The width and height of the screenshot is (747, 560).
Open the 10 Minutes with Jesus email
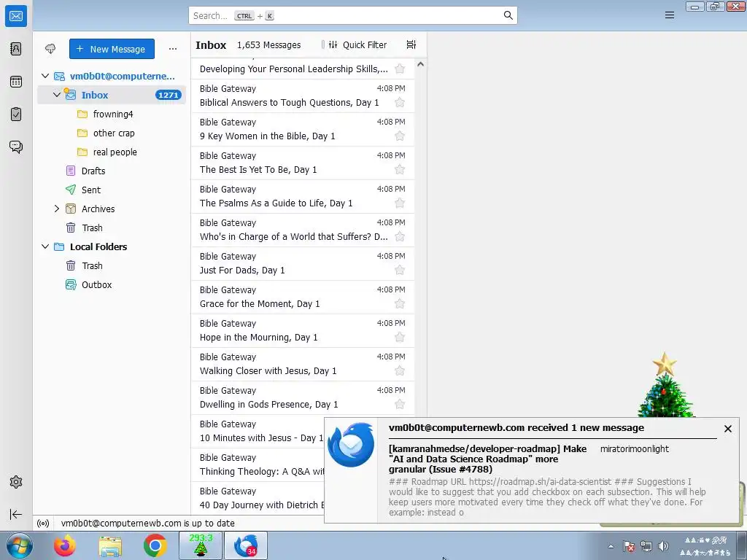pyautogui.click(x=258, y=432)
